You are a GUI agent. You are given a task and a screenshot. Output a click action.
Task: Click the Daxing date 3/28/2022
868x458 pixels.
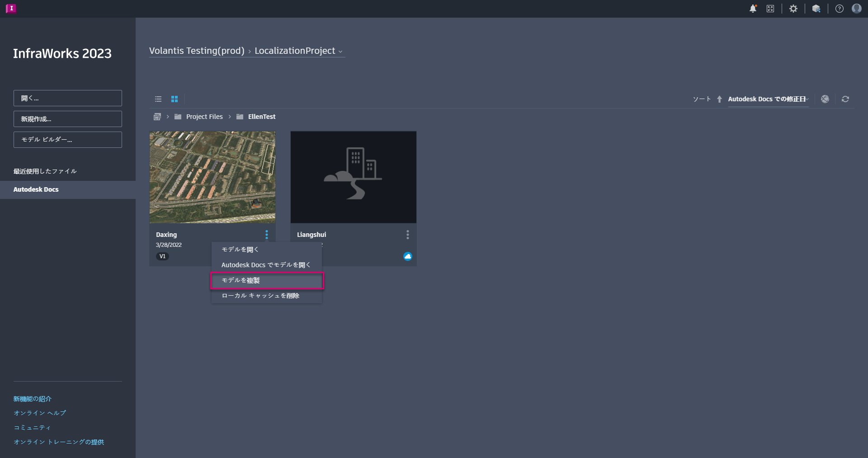[x=169, y=245]
